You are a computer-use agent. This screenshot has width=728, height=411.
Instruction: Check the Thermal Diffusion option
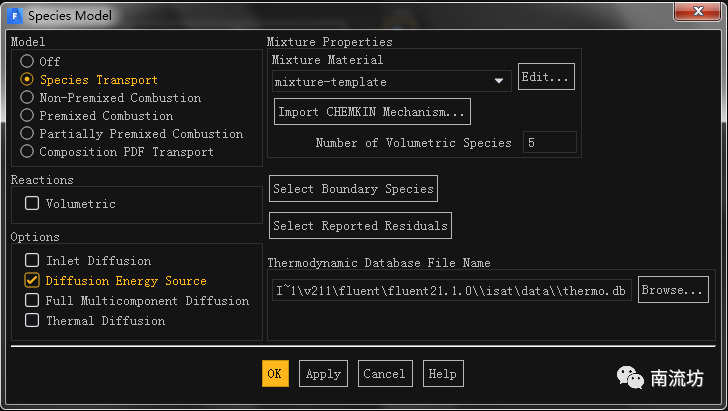(32, 321)
